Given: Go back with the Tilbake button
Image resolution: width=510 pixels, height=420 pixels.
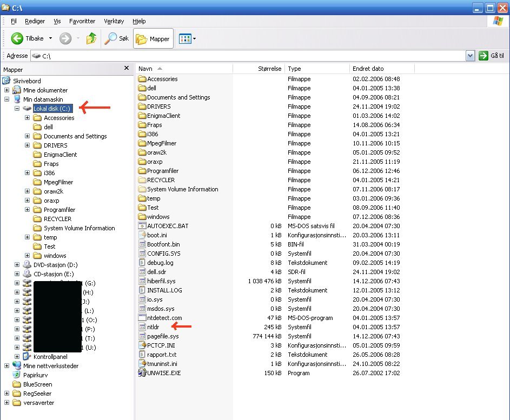Looking at the screenshot, I should coord(28,38).
